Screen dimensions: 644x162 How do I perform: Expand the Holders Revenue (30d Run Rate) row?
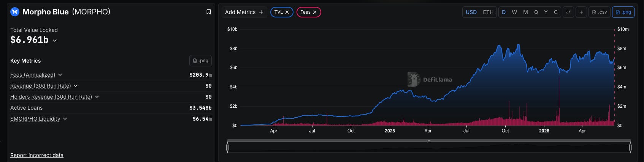click(x=97, y=97)
